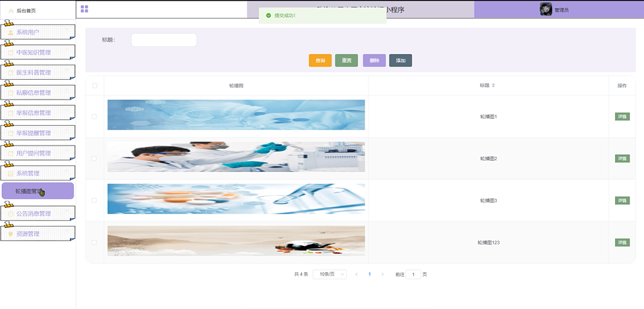
Task: Open 详情 for row 轮播图1
Action: coord(622,117)
